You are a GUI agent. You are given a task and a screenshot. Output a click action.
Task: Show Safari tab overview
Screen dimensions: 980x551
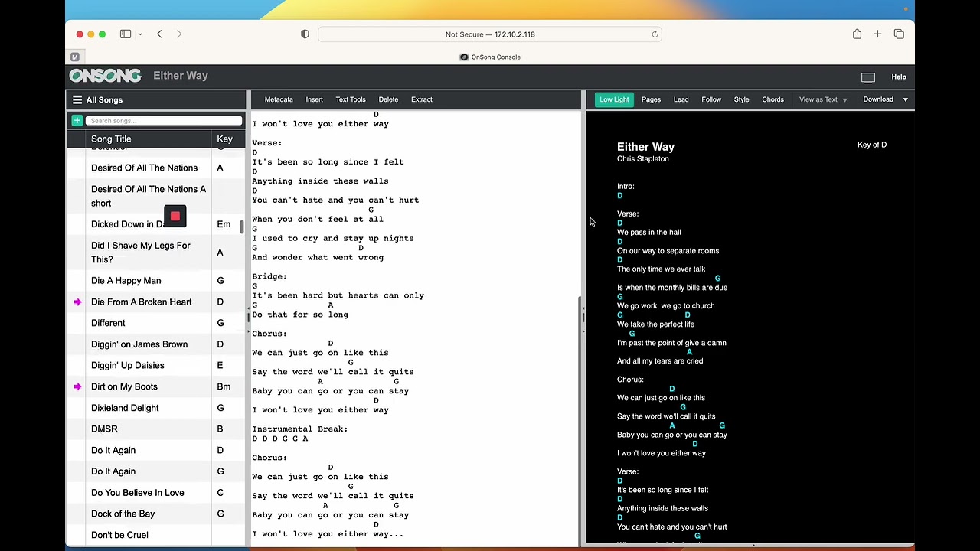click(x=899, y=34)
